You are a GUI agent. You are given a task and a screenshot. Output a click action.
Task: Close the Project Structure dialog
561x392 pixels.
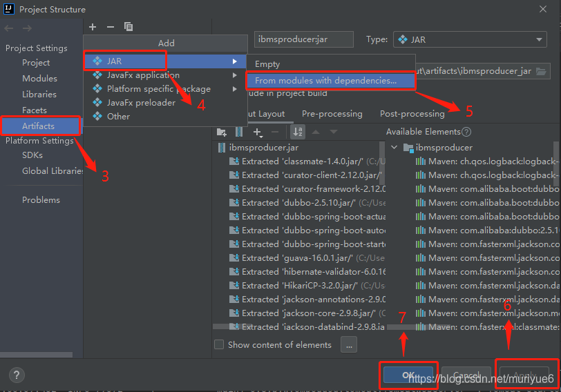[x=543, y=9]
